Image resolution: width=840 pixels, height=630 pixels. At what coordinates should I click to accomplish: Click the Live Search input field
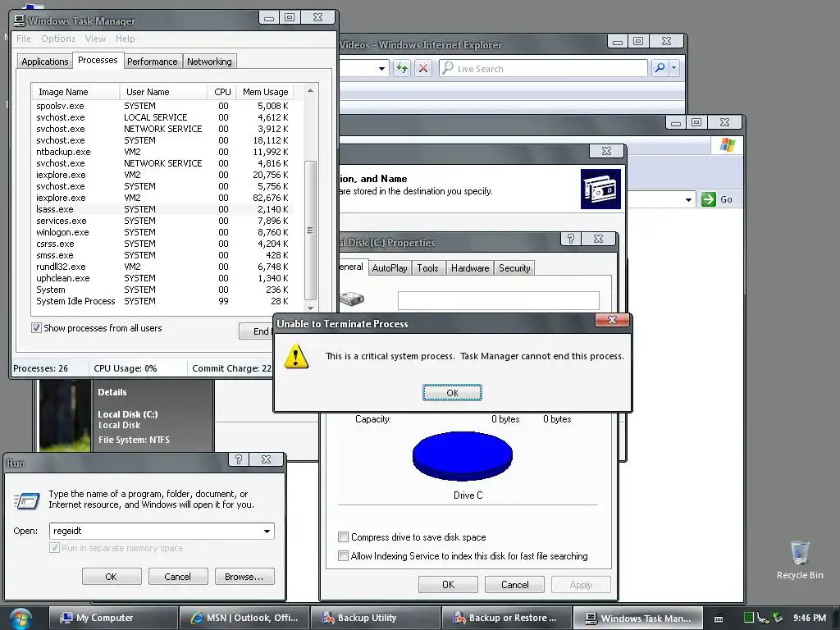point(543,68)
